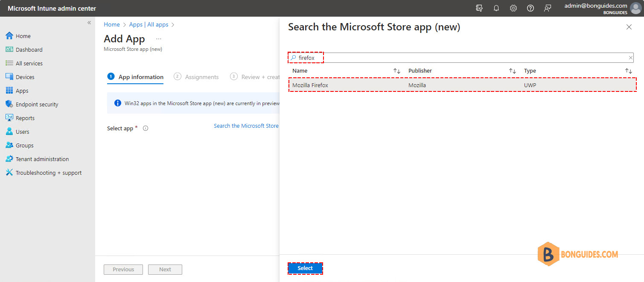Open Cloud Shell icon in top bar
The width and height of the screenshot is (644, 282).
[x=479, y=8]
